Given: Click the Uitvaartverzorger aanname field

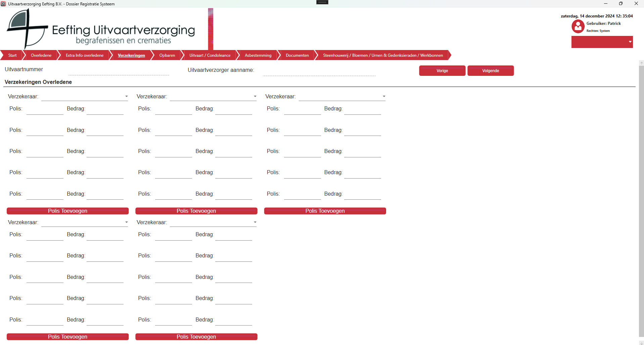Looking at the screenshot, I should [319, 72].
